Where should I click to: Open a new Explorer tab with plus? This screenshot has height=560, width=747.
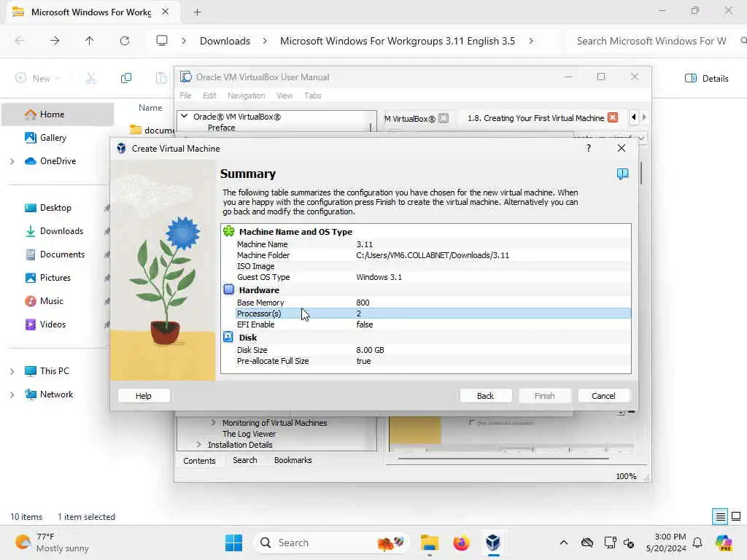click(x=197, y=12)
